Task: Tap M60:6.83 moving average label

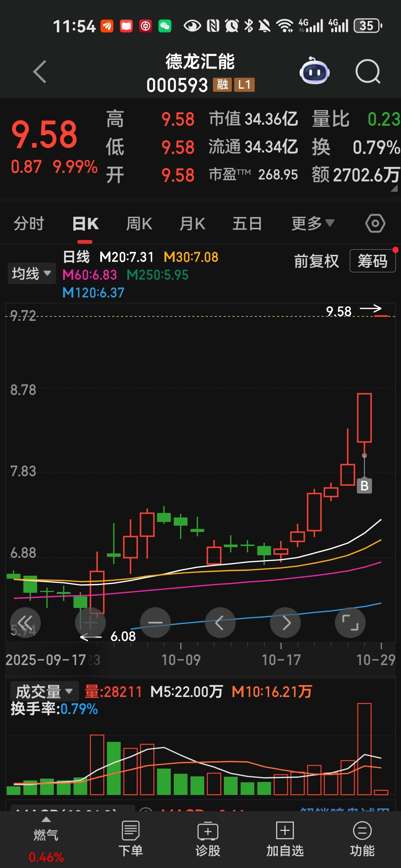Action: click(89, 275)
